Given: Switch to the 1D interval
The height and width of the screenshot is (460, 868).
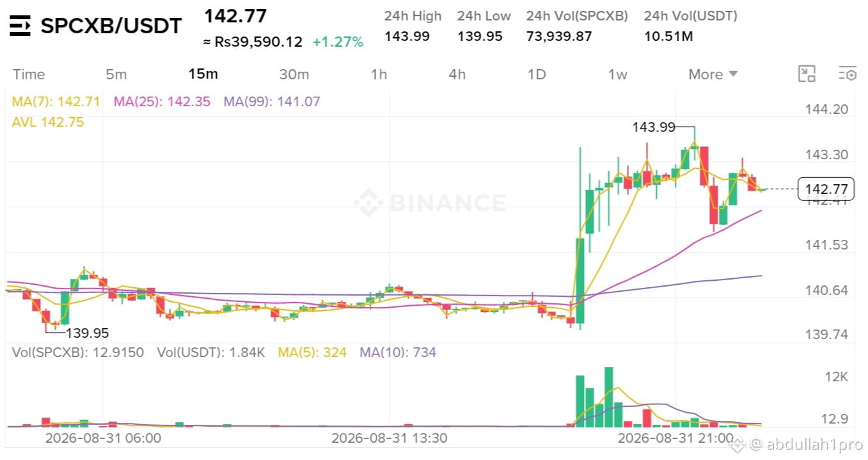Looking at the screenshot, I should click(537, 74).
